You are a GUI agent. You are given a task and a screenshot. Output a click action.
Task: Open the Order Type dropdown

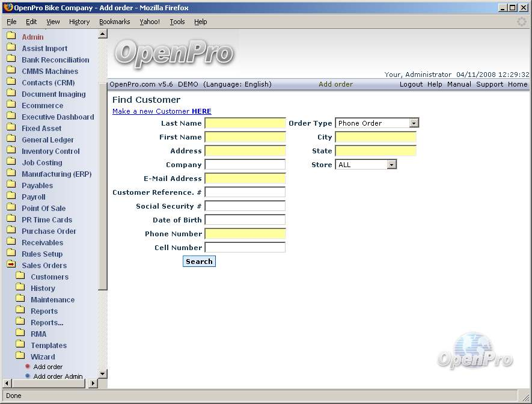click(x=414, y=123)
